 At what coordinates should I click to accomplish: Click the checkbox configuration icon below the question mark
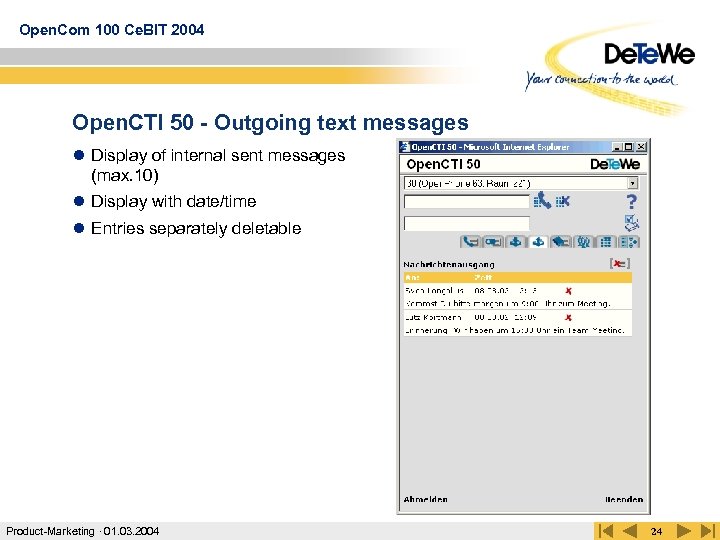coord(632,223)
